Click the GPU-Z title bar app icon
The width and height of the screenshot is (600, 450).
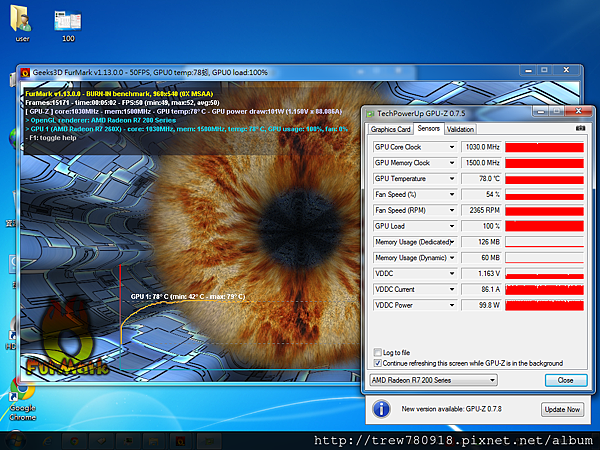click(370, 114)
